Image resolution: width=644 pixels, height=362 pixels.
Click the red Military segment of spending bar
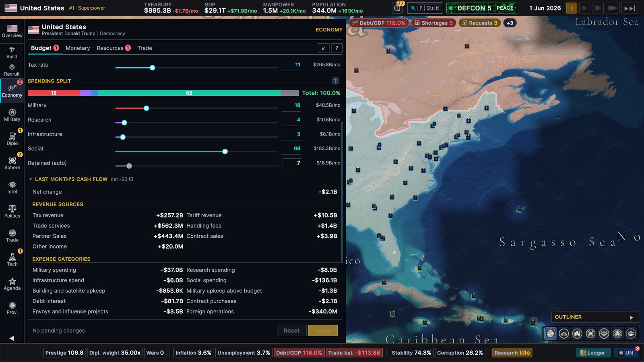click(x=54, y=93)
